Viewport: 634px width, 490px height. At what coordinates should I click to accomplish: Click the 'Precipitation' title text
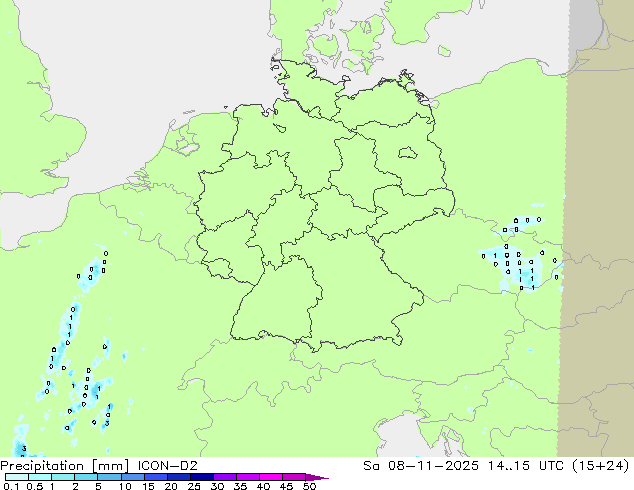(42, 466)
